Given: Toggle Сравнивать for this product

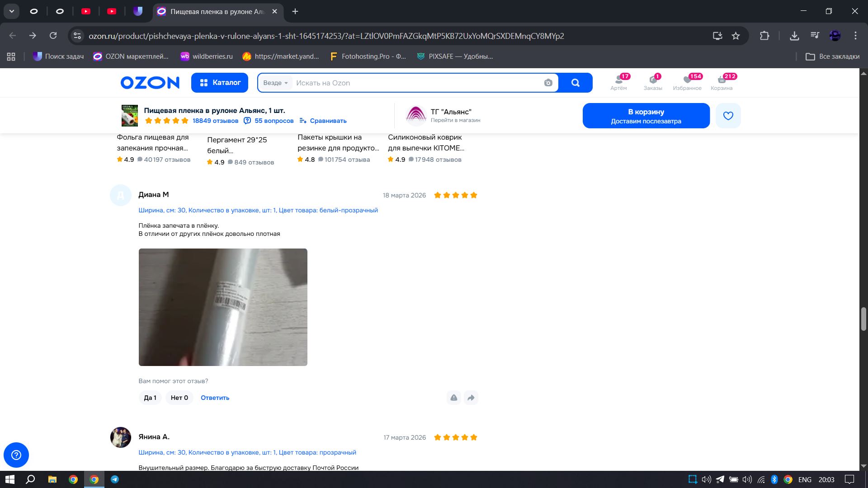Looking at the screenshot, I should (x=323, y=121).
